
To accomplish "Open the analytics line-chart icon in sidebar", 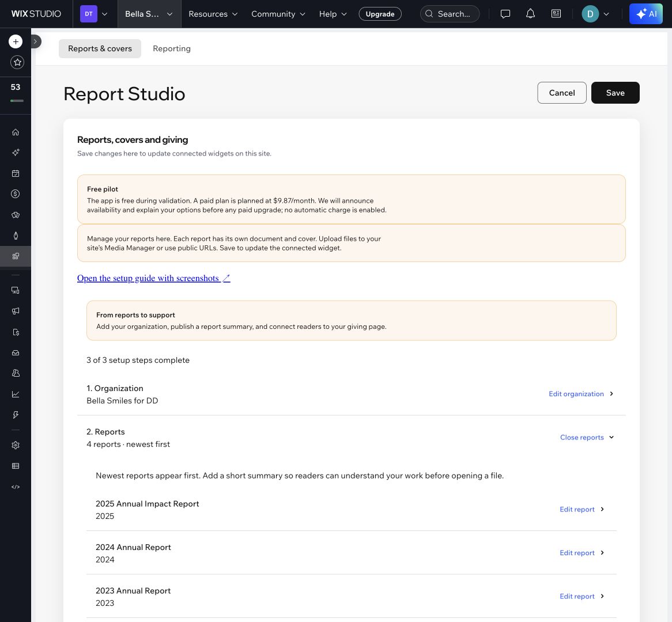I will (x=16, y=394).
